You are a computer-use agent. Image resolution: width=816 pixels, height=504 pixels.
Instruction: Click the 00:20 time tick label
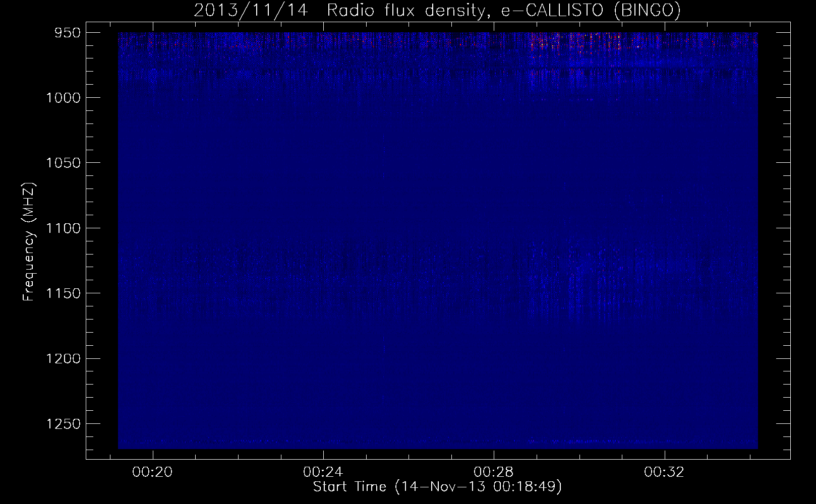pyautogui.click(x=152, y=472)
